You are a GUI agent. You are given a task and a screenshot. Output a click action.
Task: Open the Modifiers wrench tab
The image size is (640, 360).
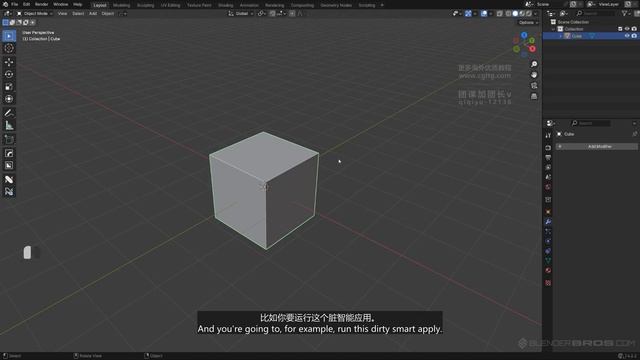point(548,222)
